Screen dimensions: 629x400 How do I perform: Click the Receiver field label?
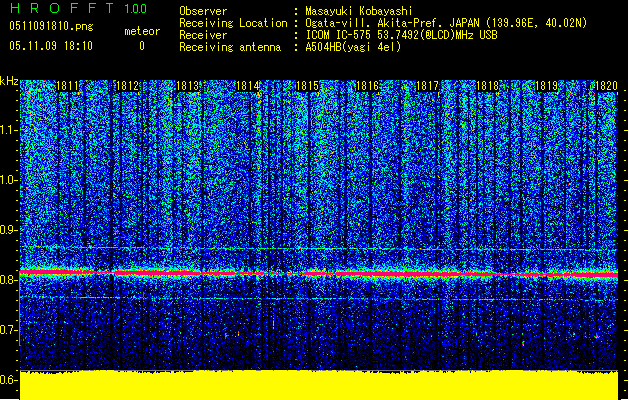203,35
